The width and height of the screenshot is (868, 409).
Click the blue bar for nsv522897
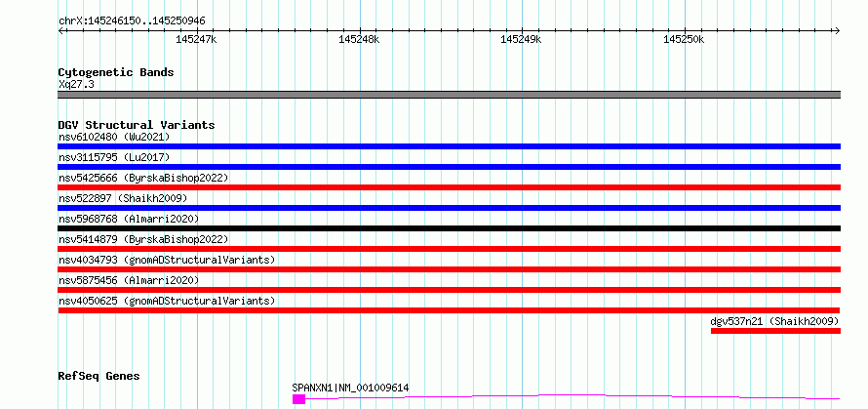(450, 208)
